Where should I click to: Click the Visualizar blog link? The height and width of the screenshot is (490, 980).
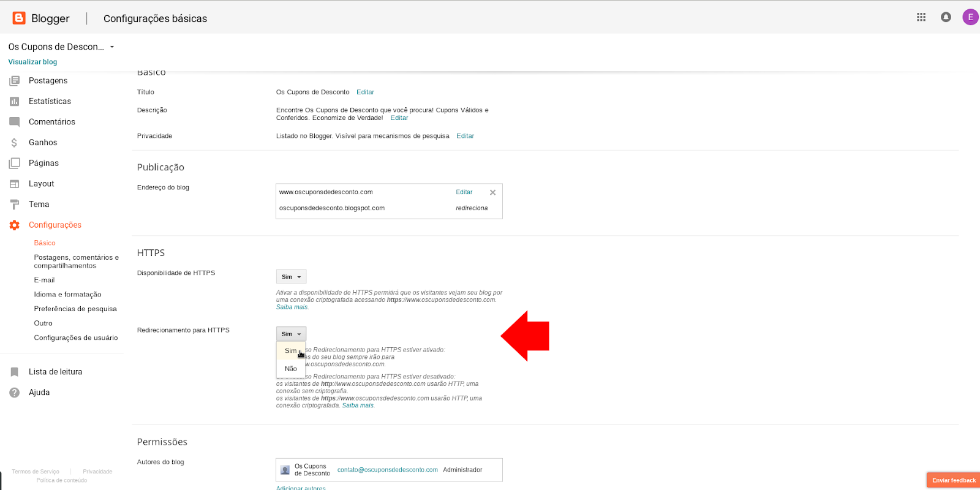pyautogui.click(x=32, y=62)
